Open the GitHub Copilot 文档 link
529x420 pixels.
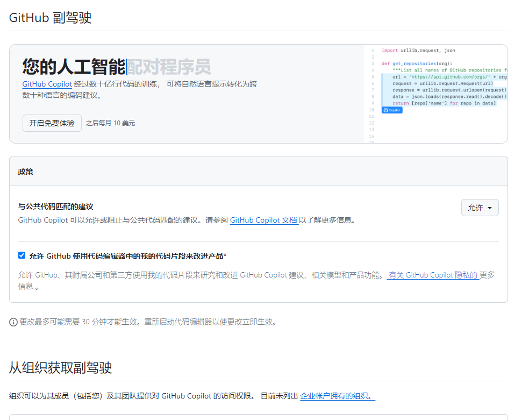264,220
